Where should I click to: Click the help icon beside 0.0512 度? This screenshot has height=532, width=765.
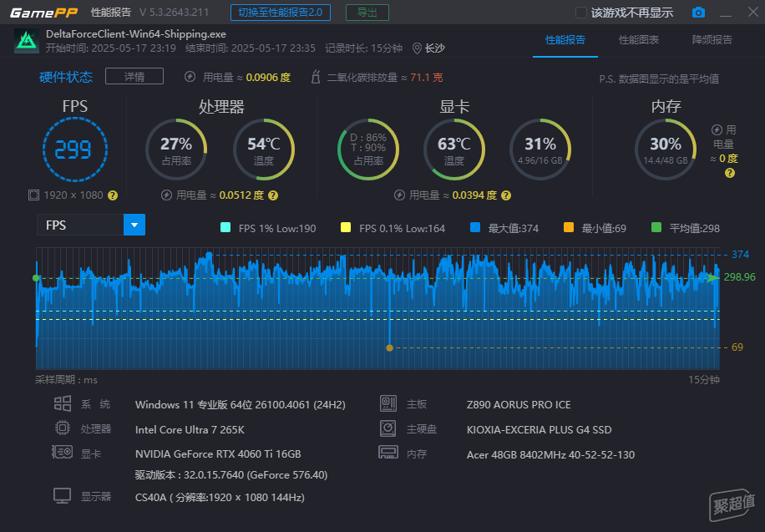[x=273, y=195]
